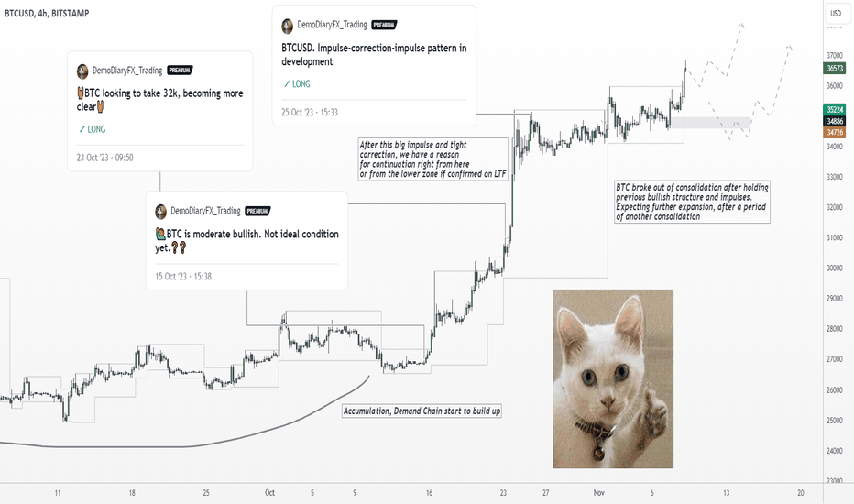Open the 'BTC looking to take 32k' idea

(x=160, y=100)
